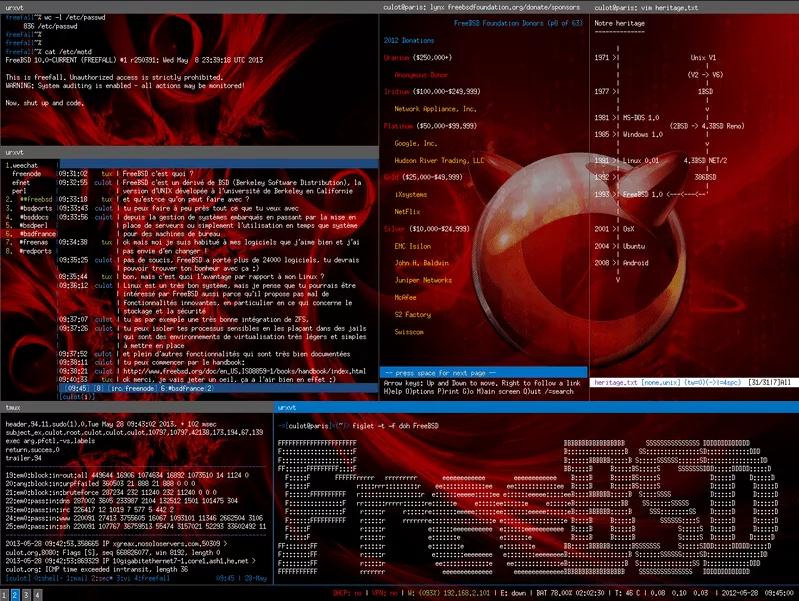Viewport: 799px width, 601px height.
Task: Open the FreeBSD handbook URL in chat
Action: [244, 371]
